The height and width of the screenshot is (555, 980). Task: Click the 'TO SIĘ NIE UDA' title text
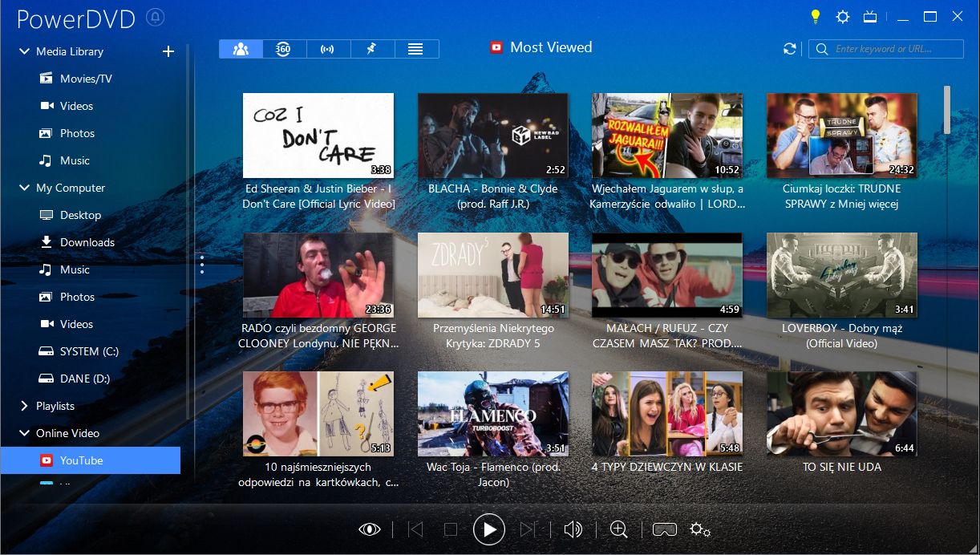click(842, 467)
